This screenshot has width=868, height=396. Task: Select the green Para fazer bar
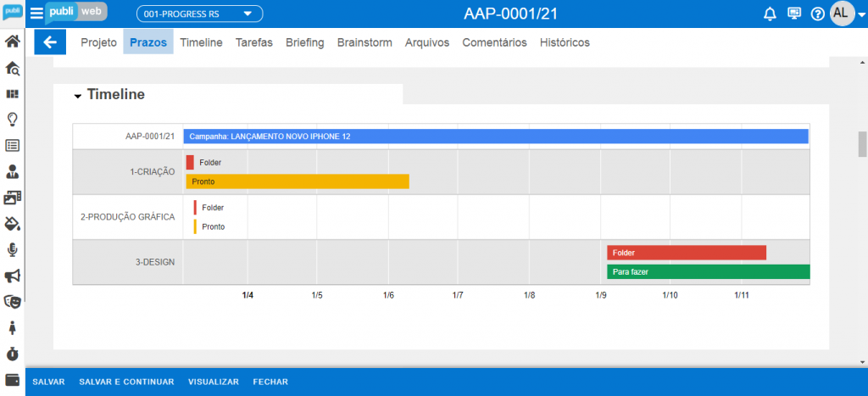(x=709, y=272)
